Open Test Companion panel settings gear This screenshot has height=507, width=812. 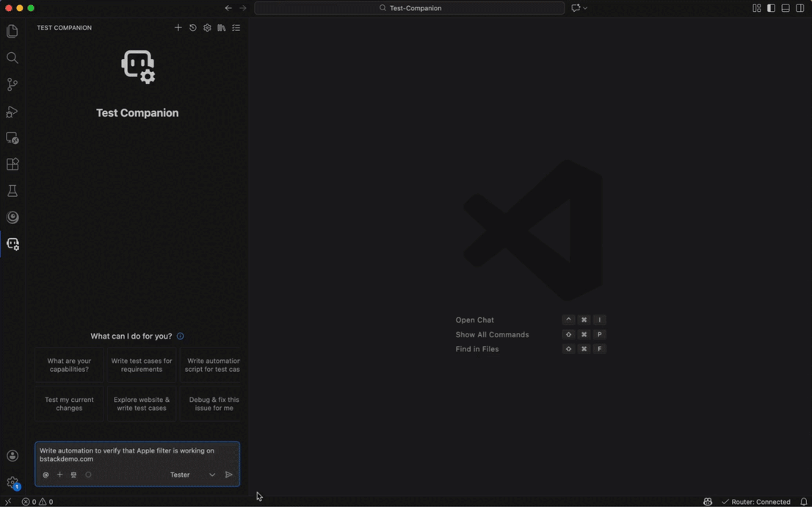click(207, 28)
